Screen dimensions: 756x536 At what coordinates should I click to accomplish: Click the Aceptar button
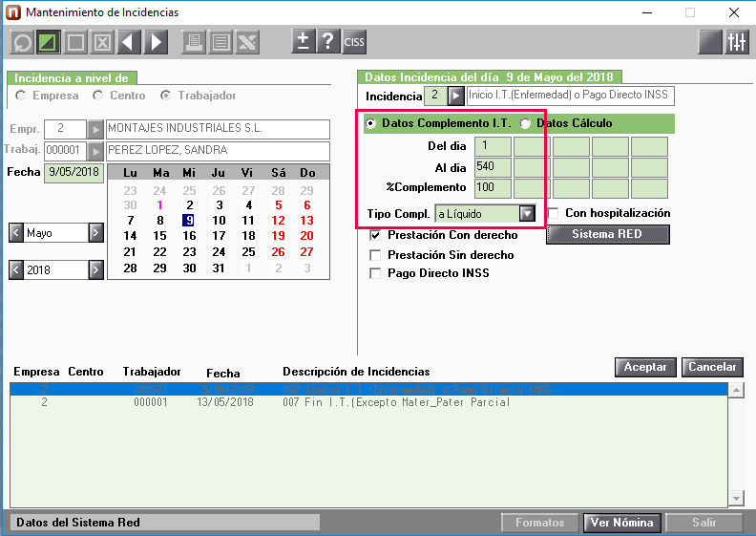click(645, 367)
